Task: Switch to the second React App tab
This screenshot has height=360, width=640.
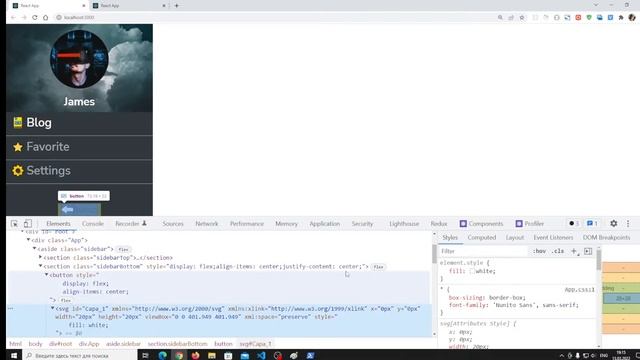Action: 128,6
